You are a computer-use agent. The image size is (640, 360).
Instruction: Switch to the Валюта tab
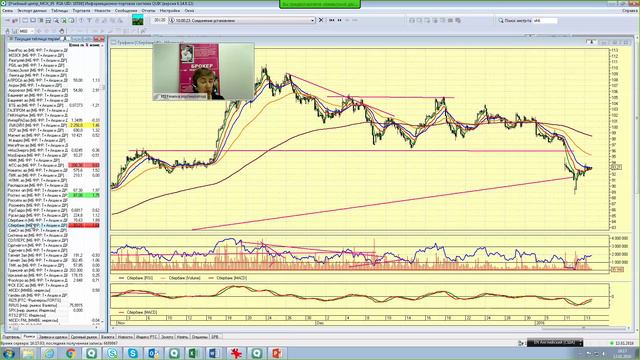107,337
